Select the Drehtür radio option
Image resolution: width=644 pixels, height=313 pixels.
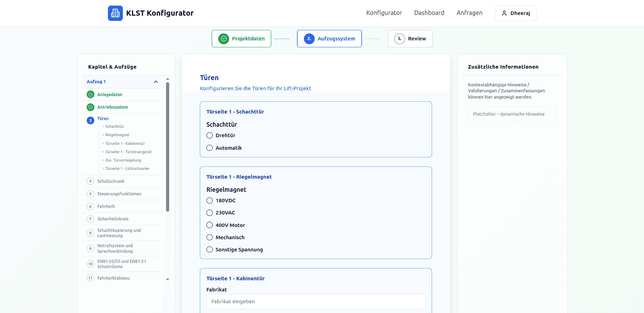(210, 135)
